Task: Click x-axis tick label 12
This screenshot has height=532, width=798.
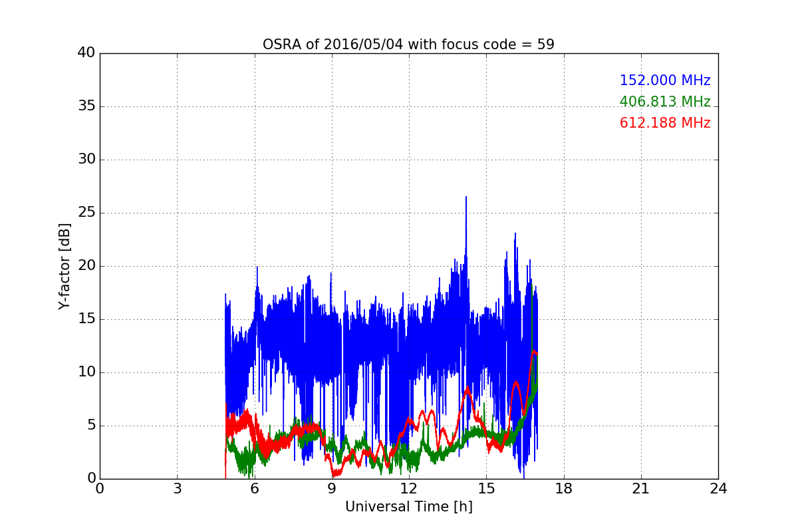Action: pos(409,488)
